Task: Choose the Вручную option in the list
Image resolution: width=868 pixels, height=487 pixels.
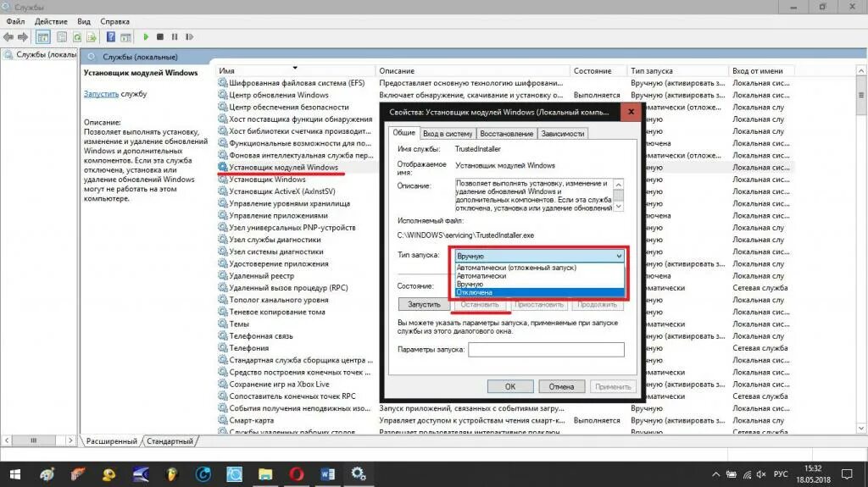Action: click(x=539, y=284)
